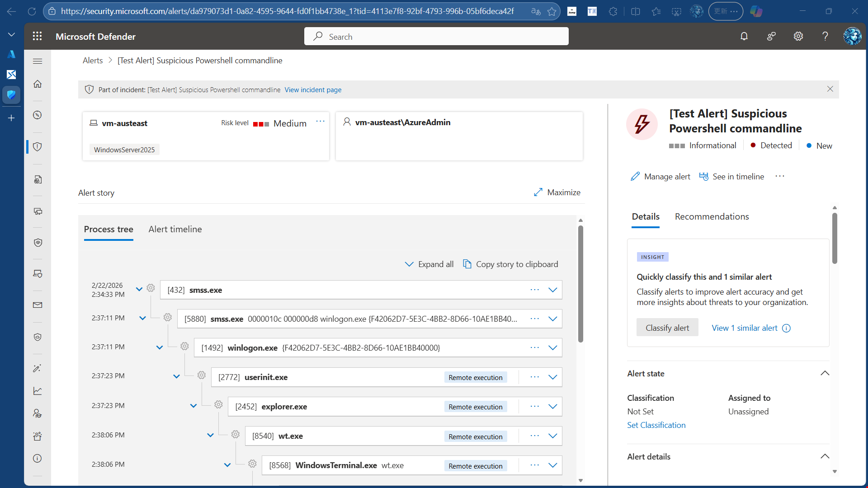Switch to the Alert timeline tab
Viewport: 868px width, 488px height.
[175, 229]
